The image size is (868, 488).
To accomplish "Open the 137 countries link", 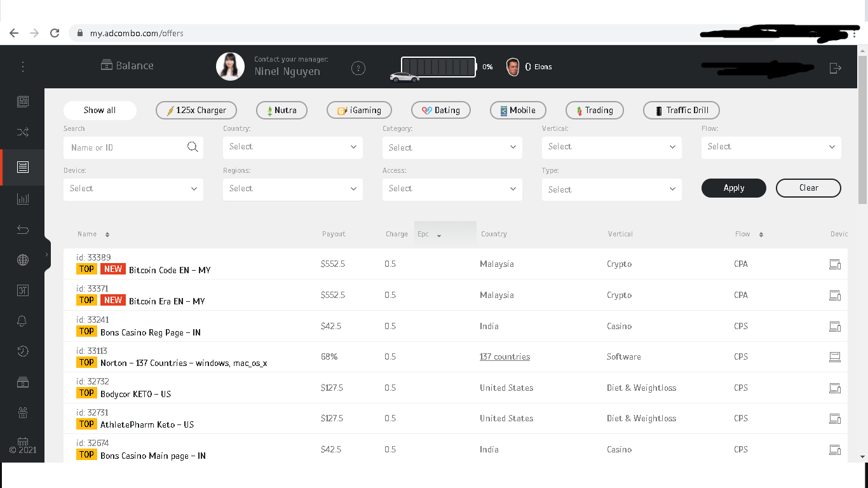I will (505, 357).
